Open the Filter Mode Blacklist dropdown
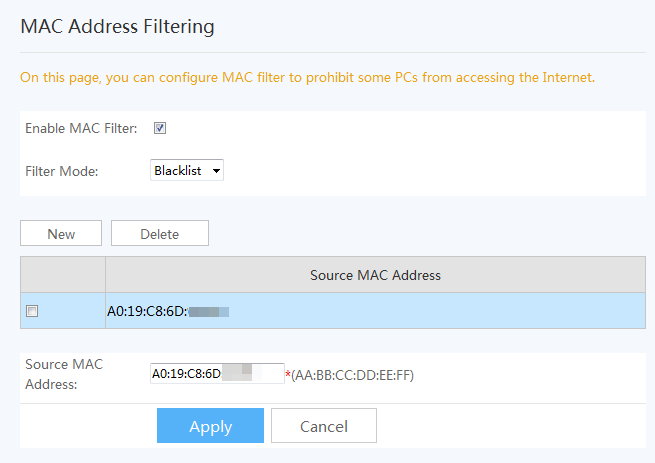This screenshot has width=655, height=463. (x=187, y=171)
